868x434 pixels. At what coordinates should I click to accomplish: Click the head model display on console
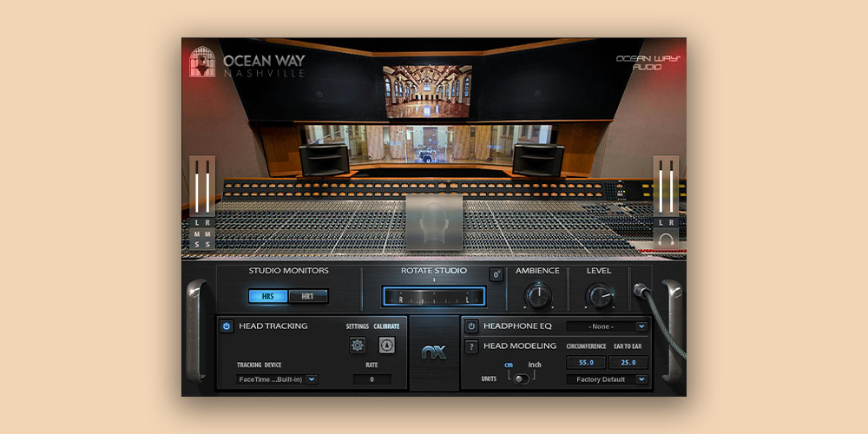click(x=434, y=223)
